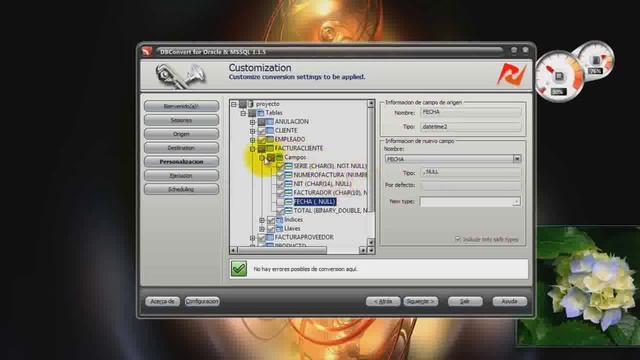
Task: Click the Tablas folder icon
Action: tap(261, 113)
